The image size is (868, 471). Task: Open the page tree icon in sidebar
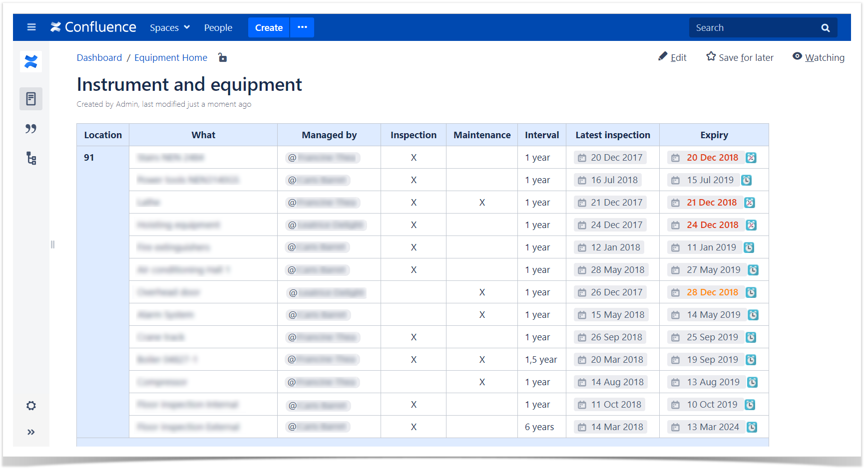(x=31, y=159)
